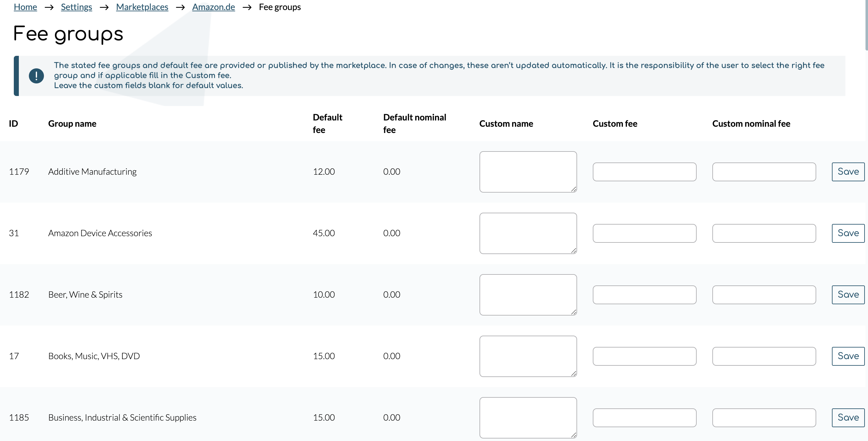
Task: Grab resize handle of Beer, Wine & Spirits name box
Action: coord(574,312)
